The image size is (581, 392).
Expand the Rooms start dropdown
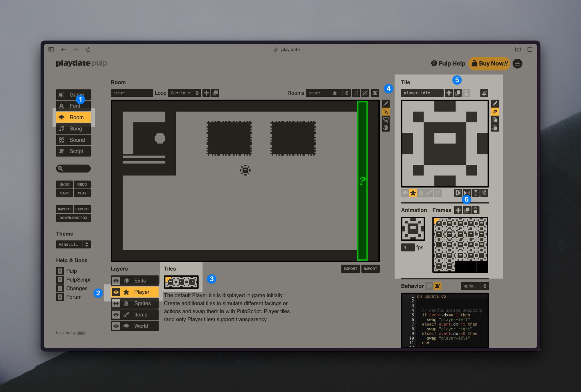[x=328, y=93]
